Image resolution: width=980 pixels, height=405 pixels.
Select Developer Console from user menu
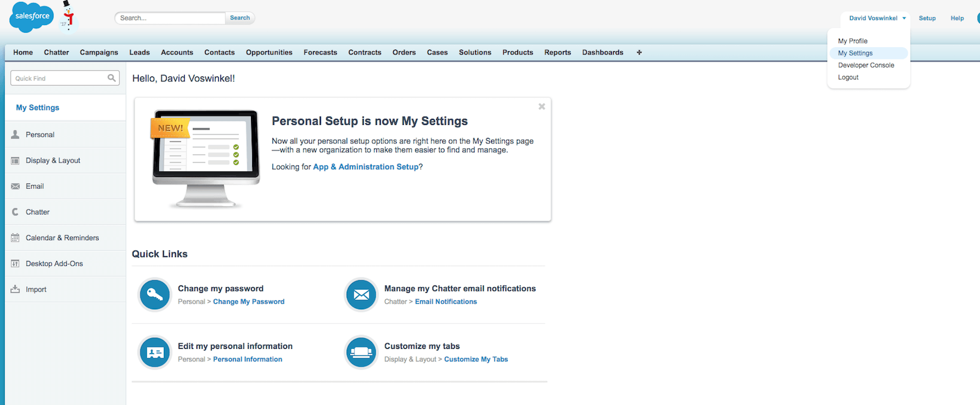tap(866, 65)
